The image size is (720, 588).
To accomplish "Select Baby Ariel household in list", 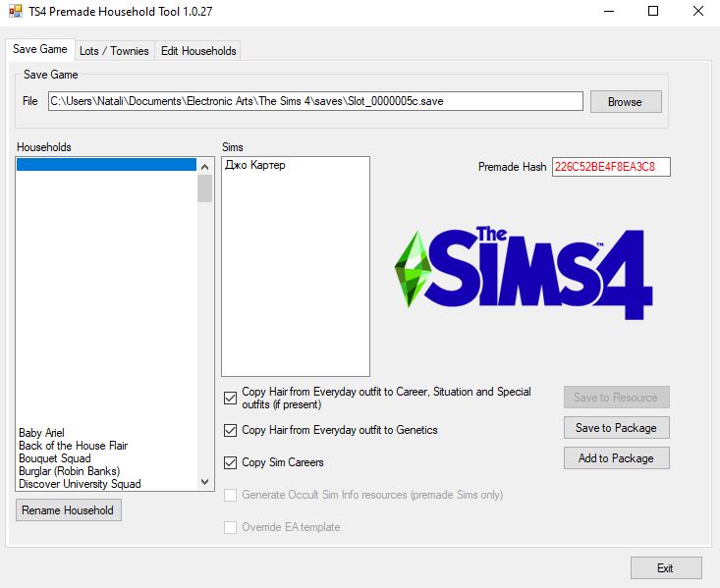I will point(43,433).
